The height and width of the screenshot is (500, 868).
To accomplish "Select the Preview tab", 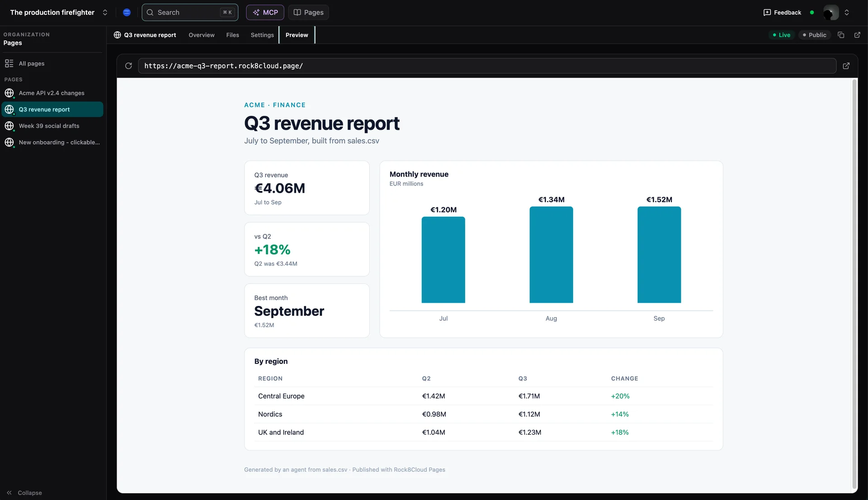I will pos(297,35).
